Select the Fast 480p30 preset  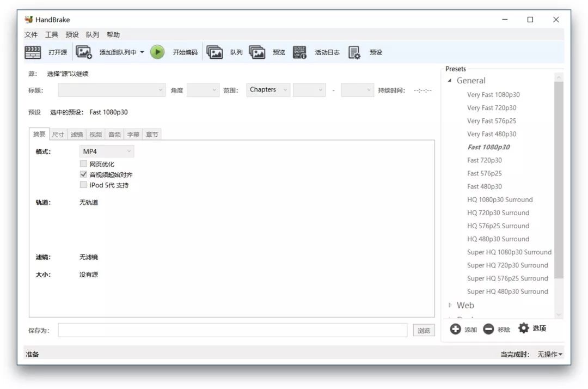tap(485, 186)
